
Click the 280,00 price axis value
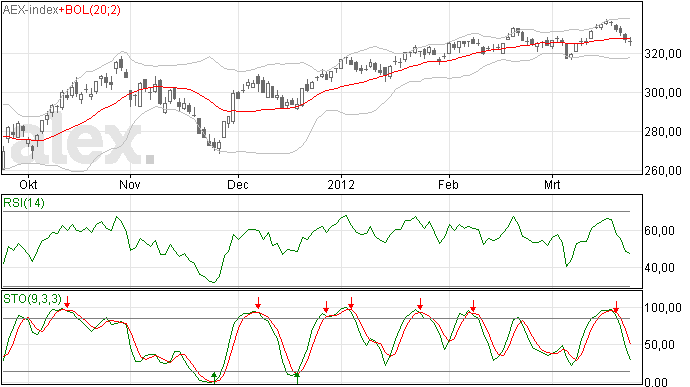(663, 132)
